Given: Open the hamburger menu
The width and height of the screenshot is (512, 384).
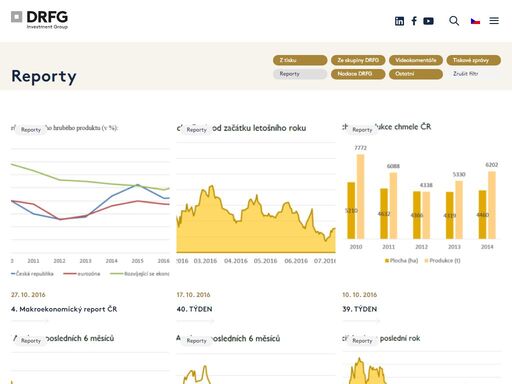Looking at the screenshot, I should pyautogui.click(x=494, y=21).
